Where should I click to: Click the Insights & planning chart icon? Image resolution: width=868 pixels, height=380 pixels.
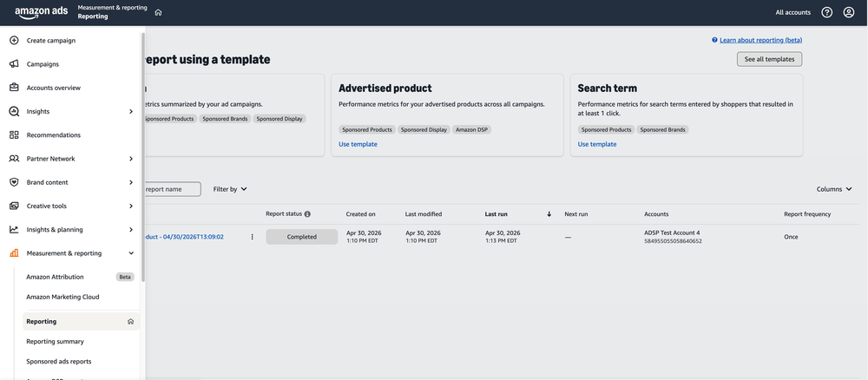(x=15, y=230)
